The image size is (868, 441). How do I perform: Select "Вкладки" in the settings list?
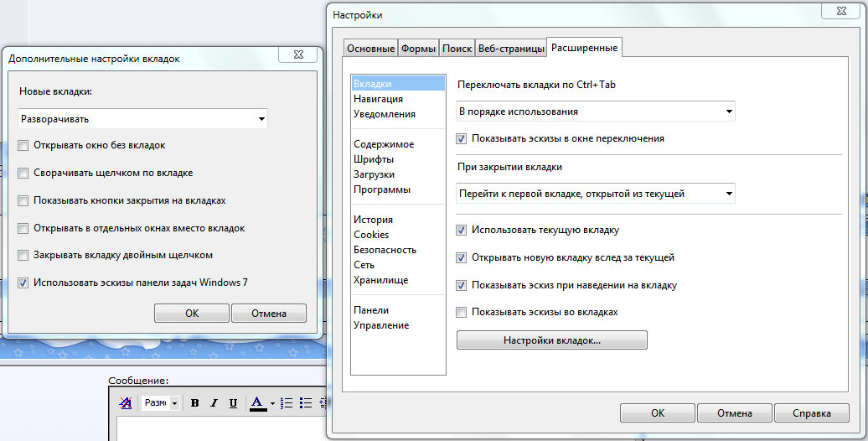tap(398, 84)
